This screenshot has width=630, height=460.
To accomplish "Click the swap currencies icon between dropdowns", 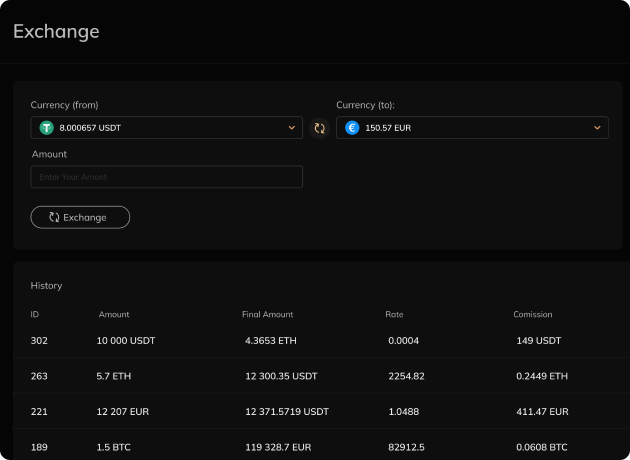I will pyautogui.click(x=320, y=128).
